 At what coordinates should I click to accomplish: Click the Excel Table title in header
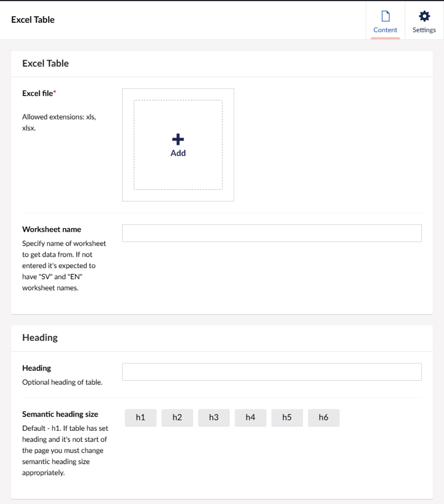(x=33, y=20)
